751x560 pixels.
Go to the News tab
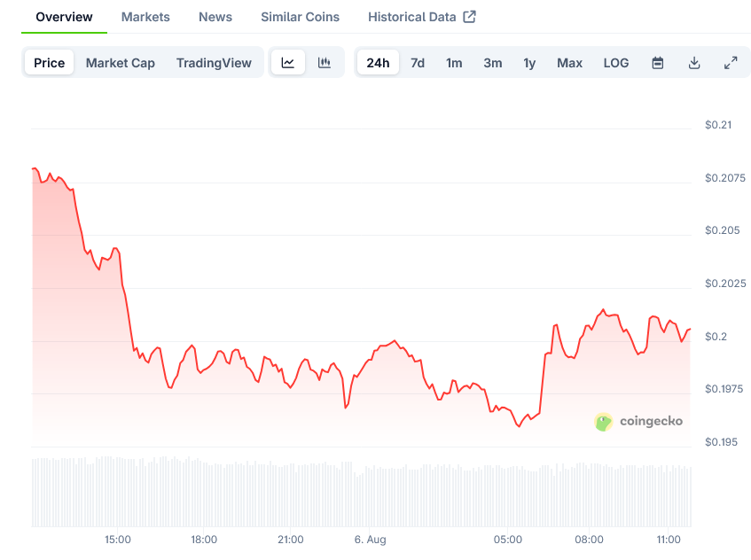click(x=215, y=17)
